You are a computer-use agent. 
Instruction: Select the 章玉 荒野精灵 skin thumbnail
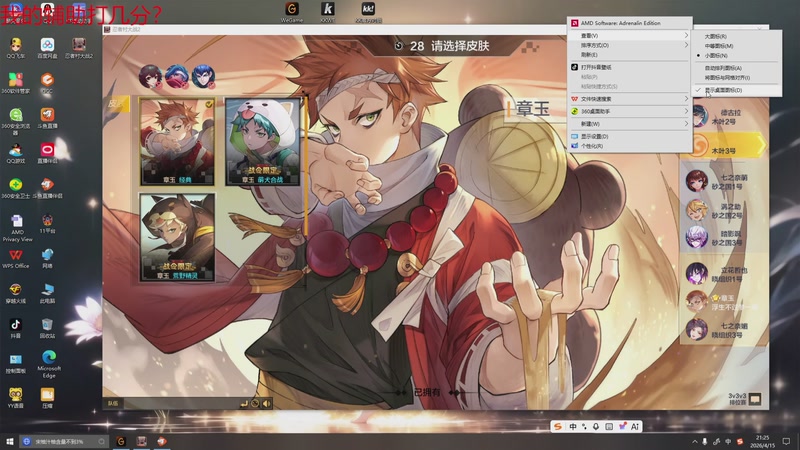click(x=177, y=237)
